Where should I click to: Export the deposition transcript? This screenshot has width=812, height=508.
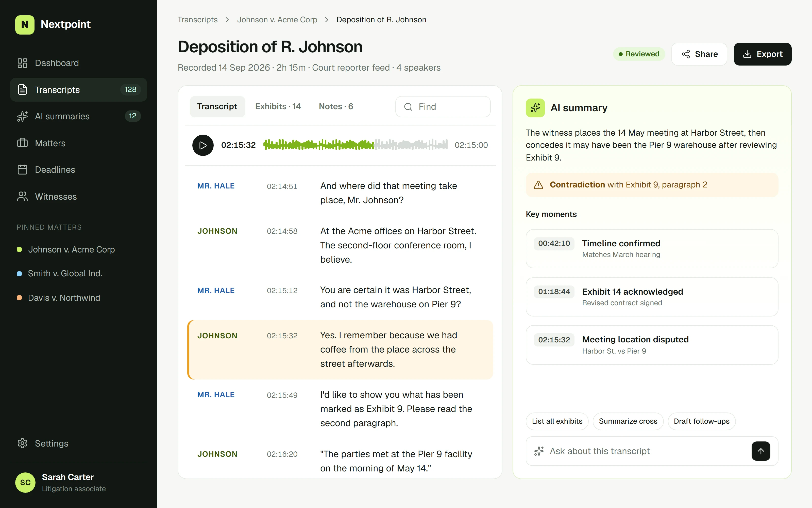(x=762, y=54)
